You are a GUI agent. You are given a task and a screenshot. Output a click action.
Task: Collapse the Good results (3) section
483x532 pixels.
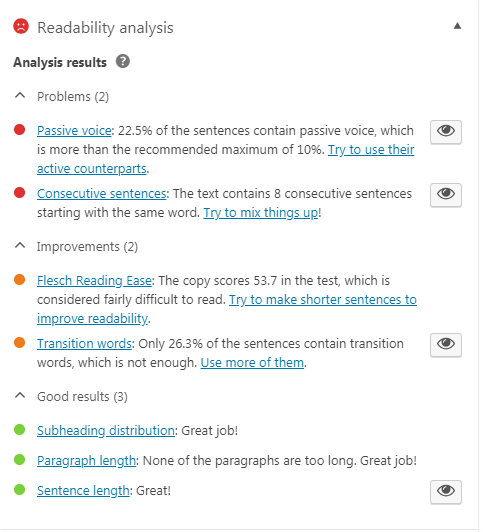(x=20, y=396)
